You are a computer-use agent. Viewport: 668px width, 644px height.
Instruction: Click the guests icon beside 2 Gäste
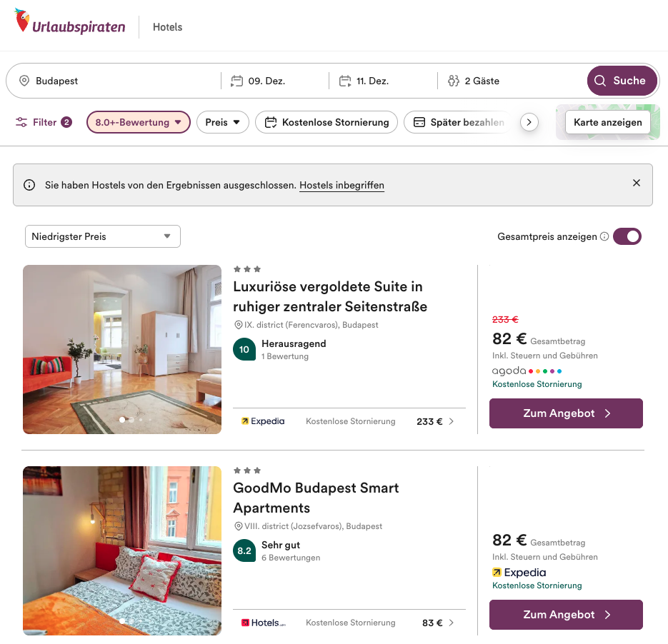pos(454,81)
